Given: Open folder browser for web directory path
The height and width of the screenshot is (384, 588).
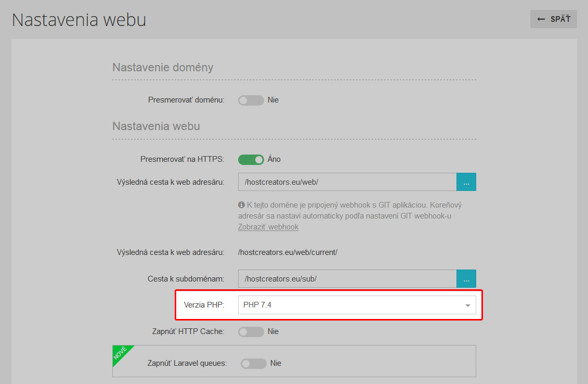Looking at the screenshot, I should (x=466, y=182).
